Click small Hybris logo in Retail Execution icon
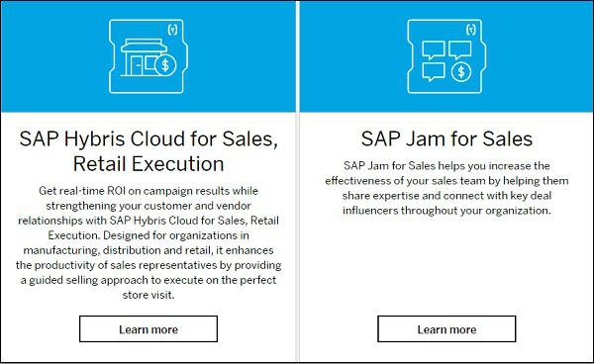The image size is (594, 364). tap(172, 29)
